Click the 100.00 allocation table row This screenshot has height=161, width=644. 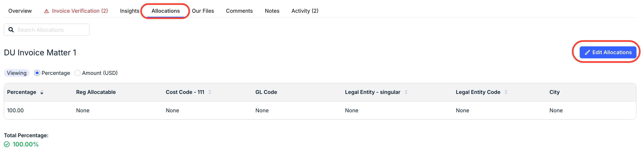click(x=320, y=111)
